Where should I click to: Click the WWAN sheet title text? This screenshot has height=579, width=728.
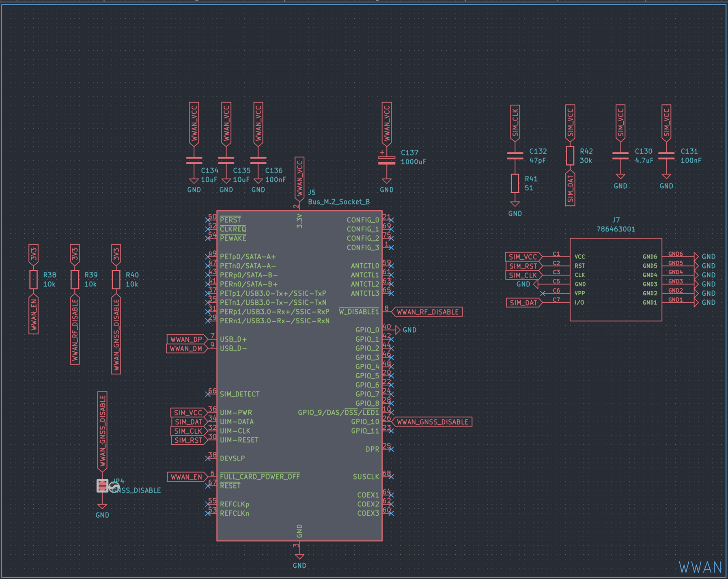[x=701, y=567]
